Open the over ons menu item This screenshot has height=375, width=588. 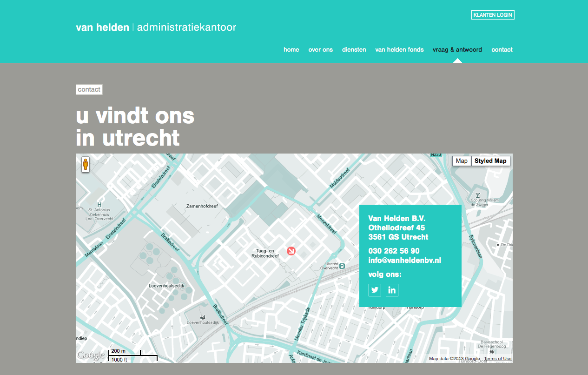(321, 50)
